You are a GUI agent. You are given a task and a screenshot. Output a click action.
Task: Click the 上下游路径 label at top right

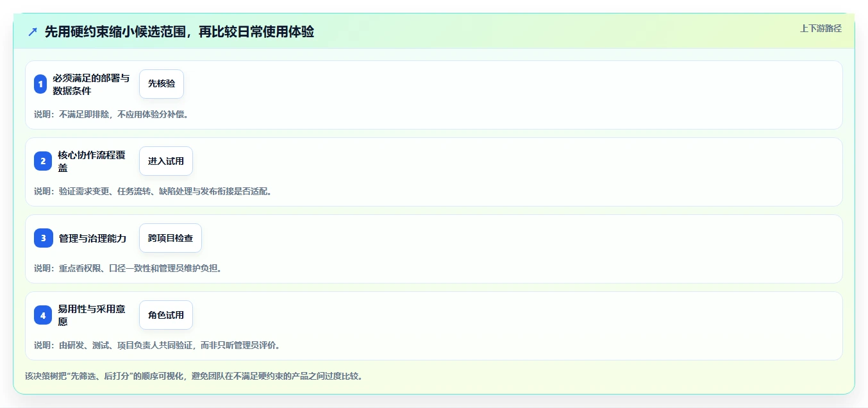(x=821, y=28)
